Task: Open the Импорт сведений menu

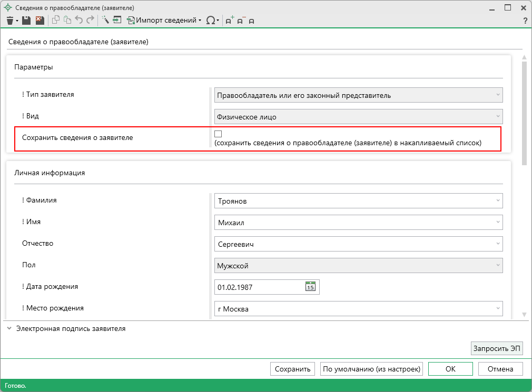Action: (x=166, y=21)
